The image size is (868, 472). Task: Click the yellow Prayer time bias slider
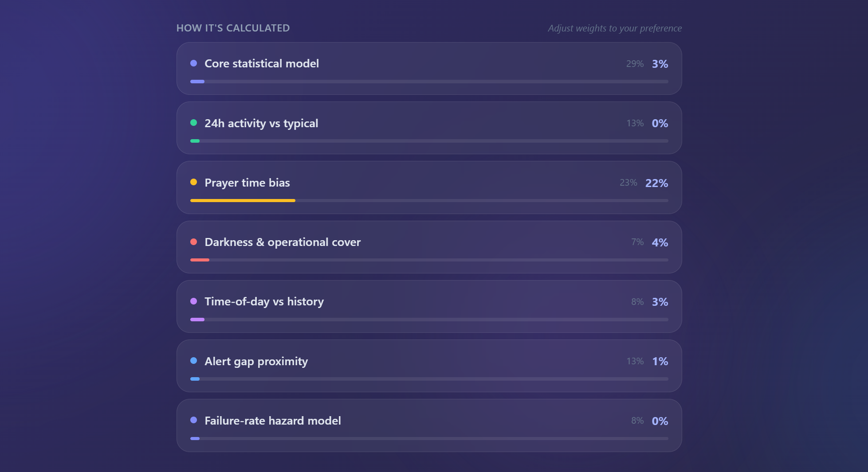[429, 201]
